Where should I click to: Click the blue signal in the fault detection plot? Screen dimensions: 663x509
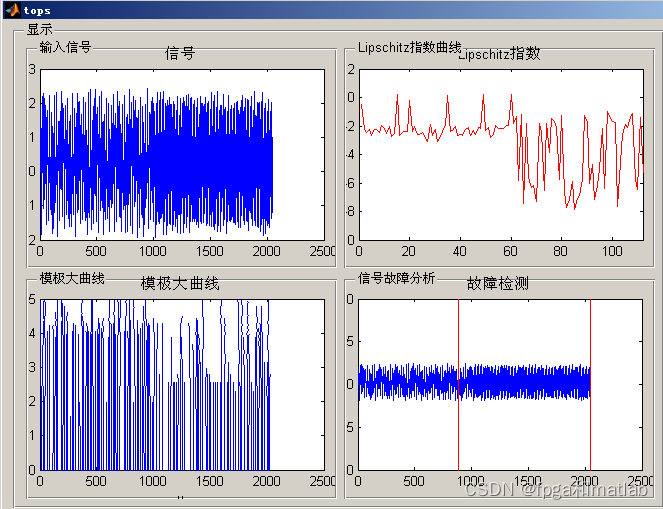(520, 383)
